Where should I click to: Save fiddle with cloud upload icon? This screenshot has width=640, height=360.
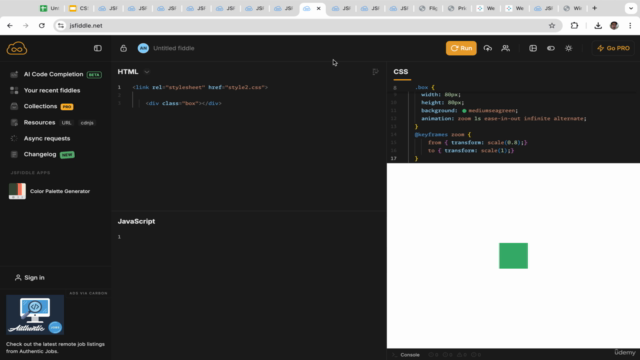pyautogui.click(x=488, y=48)
